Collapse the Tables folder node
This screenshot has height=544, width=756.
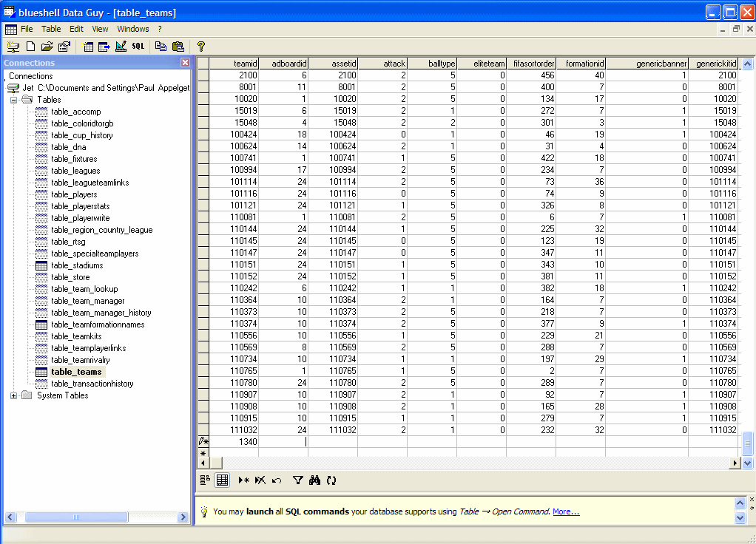14,100
